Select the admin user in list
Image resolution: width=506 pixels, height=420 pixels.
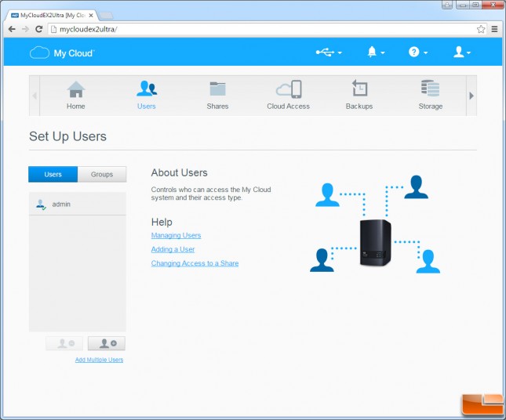pos(77,204)
